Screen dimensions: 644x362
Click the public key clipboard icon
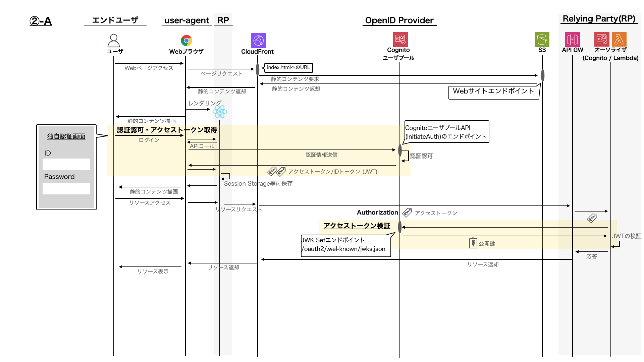point(473,243)
